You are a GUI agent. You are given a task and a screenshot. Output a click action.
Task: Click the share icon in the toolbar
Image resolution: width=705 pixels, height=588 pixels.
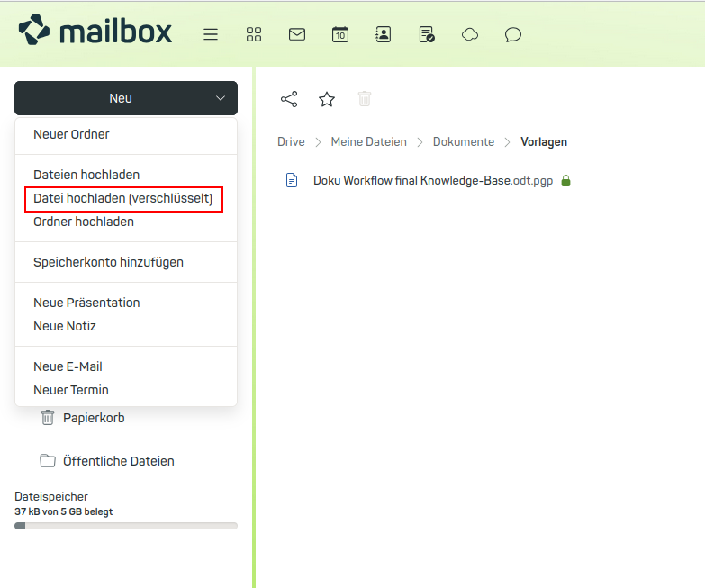tap(289, 99)
